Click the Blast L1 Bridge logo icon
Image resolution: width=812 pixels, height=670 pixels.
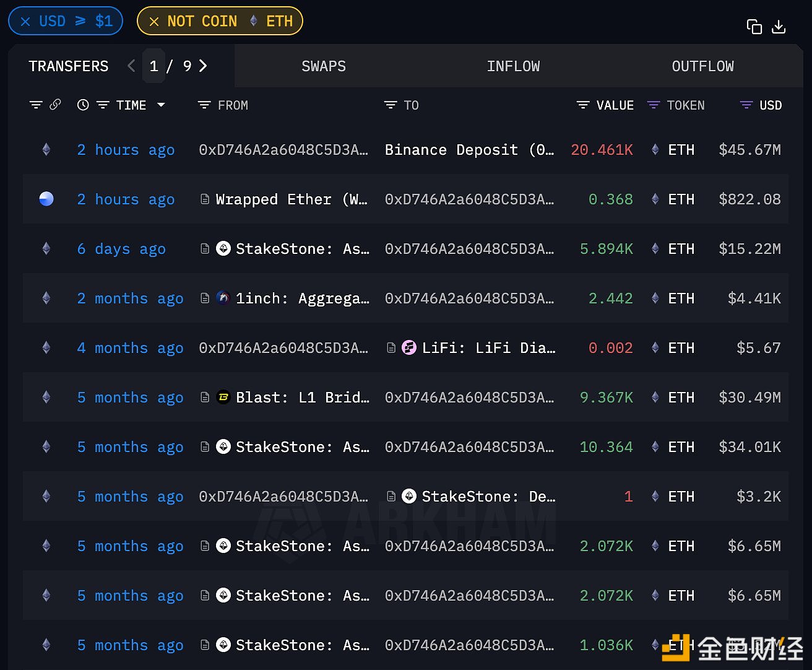(223, 398)
